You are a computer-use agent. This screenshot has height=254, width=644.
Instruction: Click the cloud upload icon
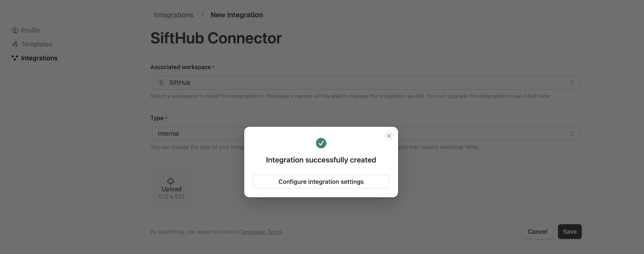(171, 182)
